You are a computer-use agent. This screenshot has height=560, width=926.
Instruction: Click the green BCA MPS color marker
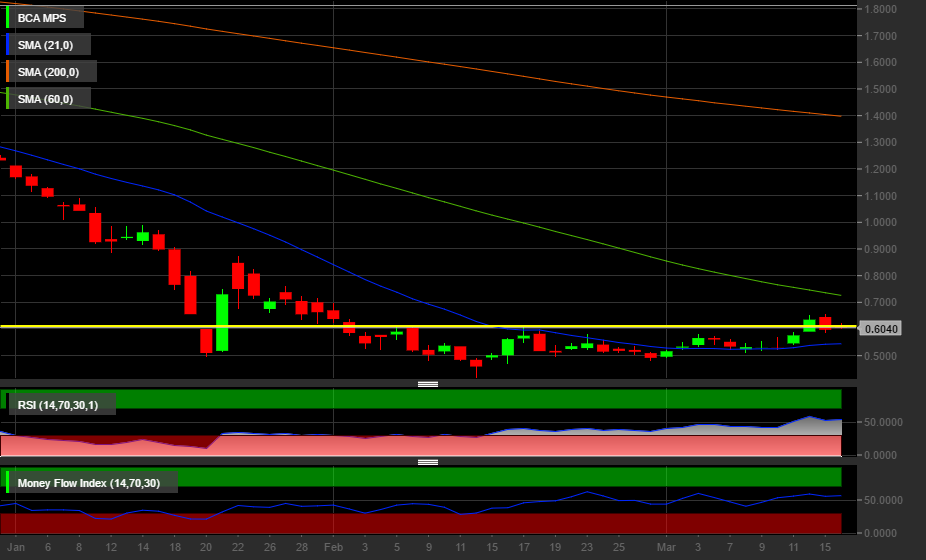(x=7, y=18)
